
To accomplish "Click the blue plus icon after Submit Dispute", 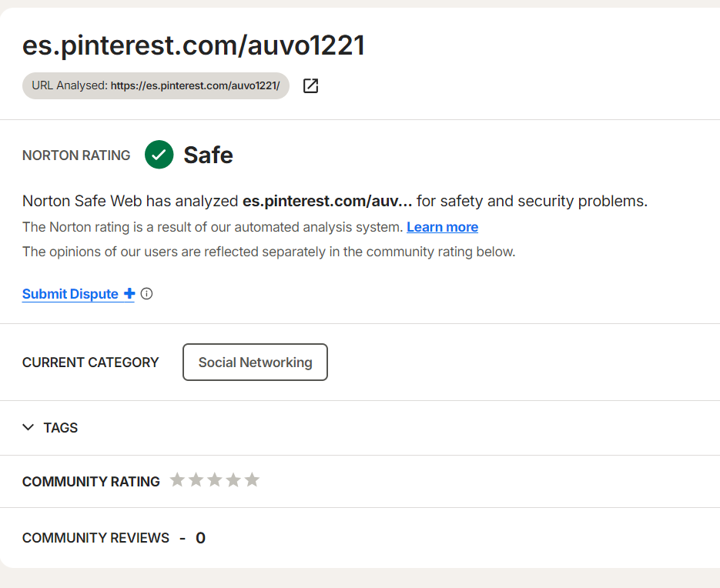I will point(129,294).
